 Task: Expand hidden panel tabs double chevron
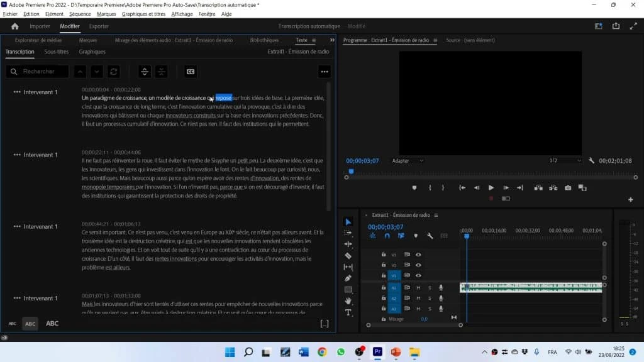pyautogui.click(x=332, y=40)
